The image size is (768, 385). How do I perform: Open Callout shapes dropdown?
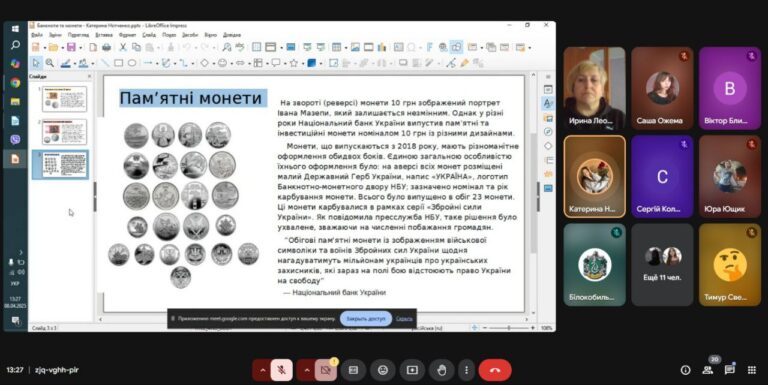pyautogui.click(x=285, y=63)
